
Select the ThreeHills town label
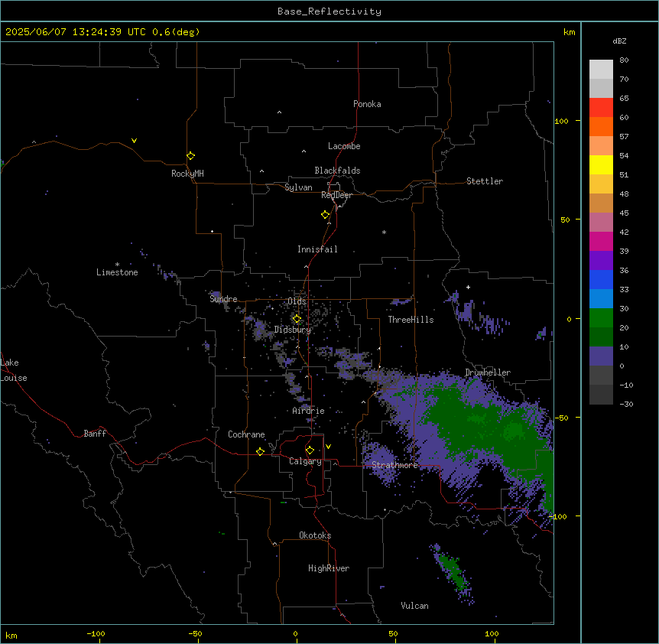[x=411, y=320]
